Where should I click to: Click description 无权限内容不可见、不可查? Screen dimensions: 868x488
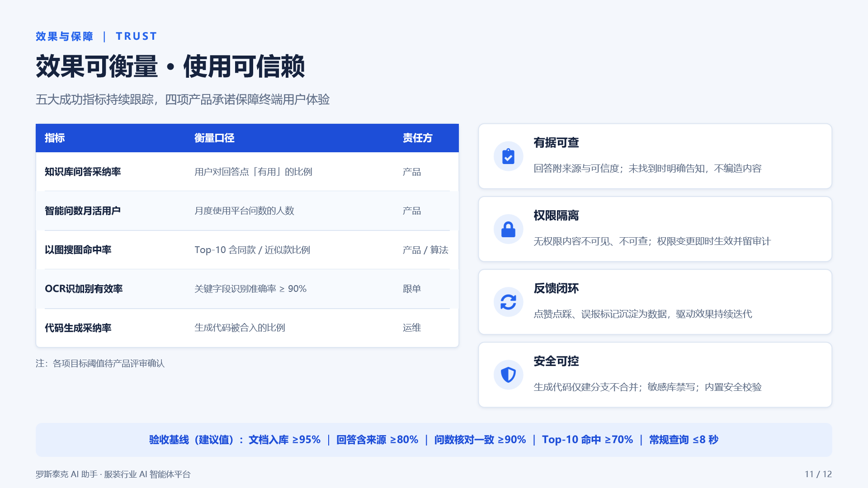[x=590, y=241]
